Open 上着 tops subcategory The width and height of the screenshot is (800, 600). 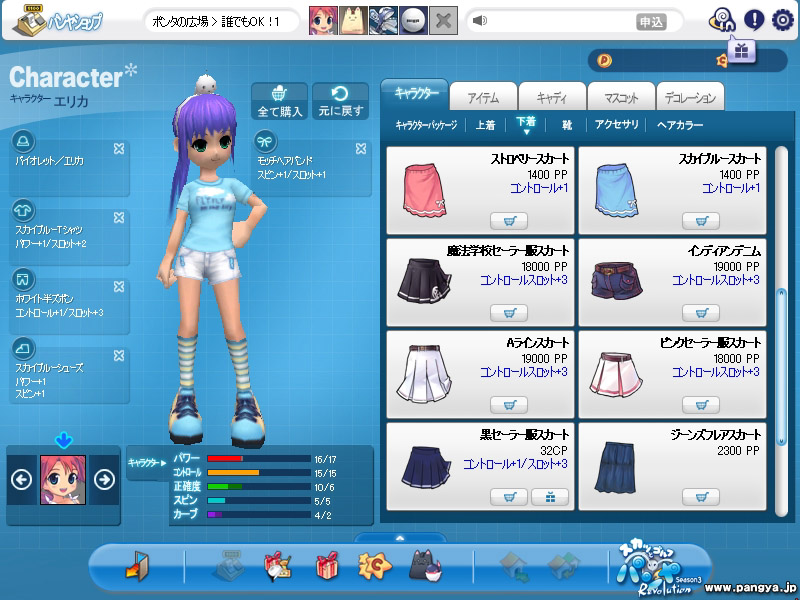(485, 124)
